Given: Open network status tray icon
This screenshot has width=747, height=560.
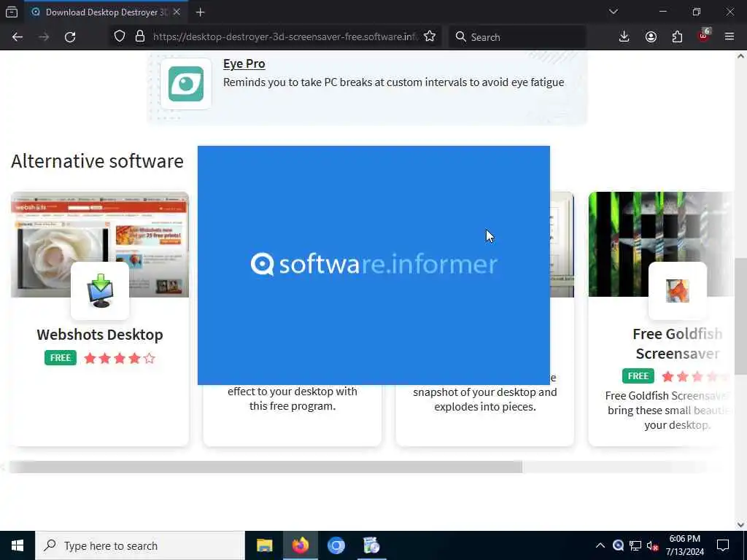Looking at the screenshot, I should (x=635, y=545).
